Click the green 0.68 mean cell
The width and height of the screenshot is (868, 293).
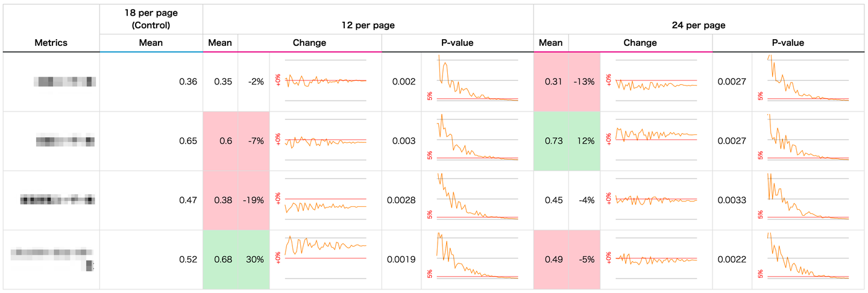click(221, 260)
